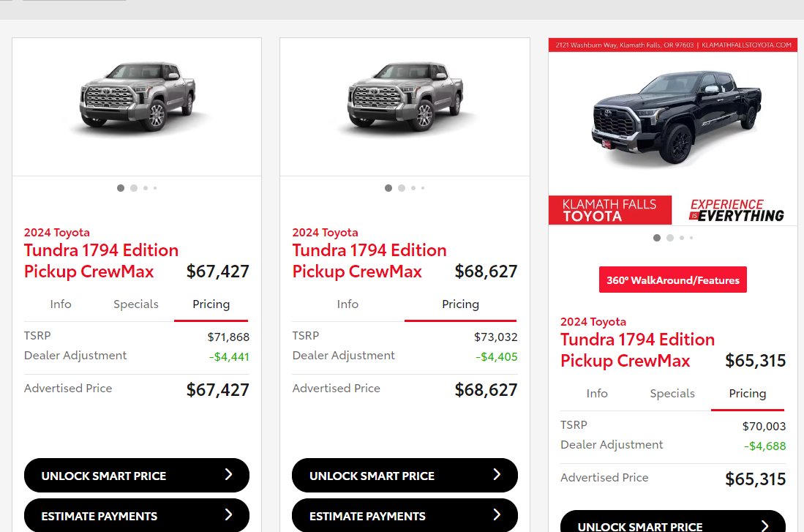
Task: Click the KLAMATHFALLSTOYOTA.COM text in the banner
Action: (746, 45)
